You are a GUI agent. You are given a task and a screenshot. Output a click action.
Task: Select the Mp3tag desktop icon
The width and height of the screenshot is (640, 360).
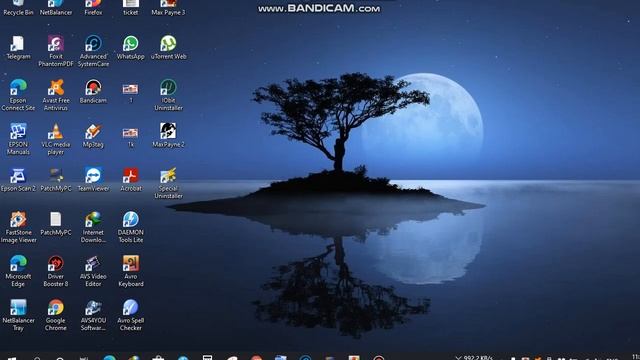tap(93, 131)
